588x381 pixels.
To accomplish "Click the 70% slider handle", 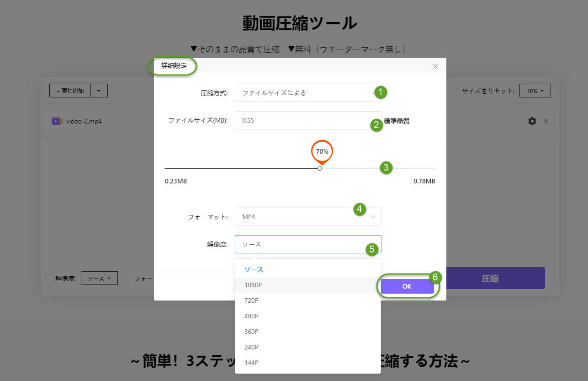I will coord(319,168).
